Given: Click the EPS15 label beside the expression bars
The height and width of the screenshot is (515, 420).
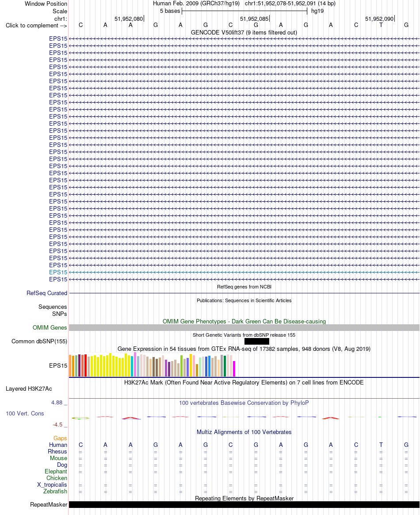Looking at the screenshot, I should [58, 365].
